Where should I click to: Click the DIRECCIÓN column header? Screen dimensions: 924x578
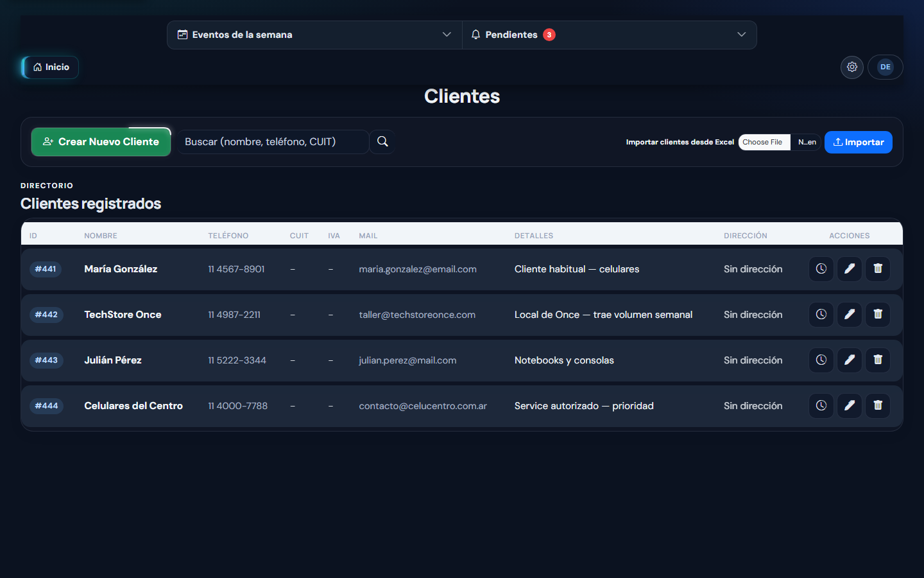click(746, 236)
